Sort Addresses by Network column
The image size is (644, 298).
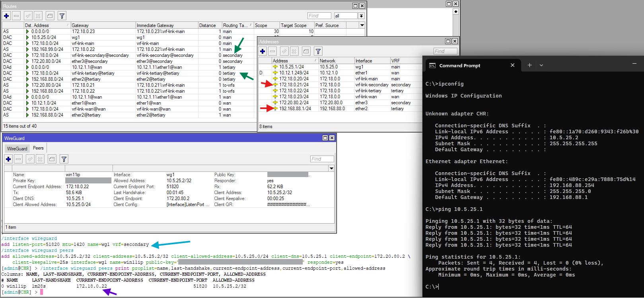[x=337, y=60]
